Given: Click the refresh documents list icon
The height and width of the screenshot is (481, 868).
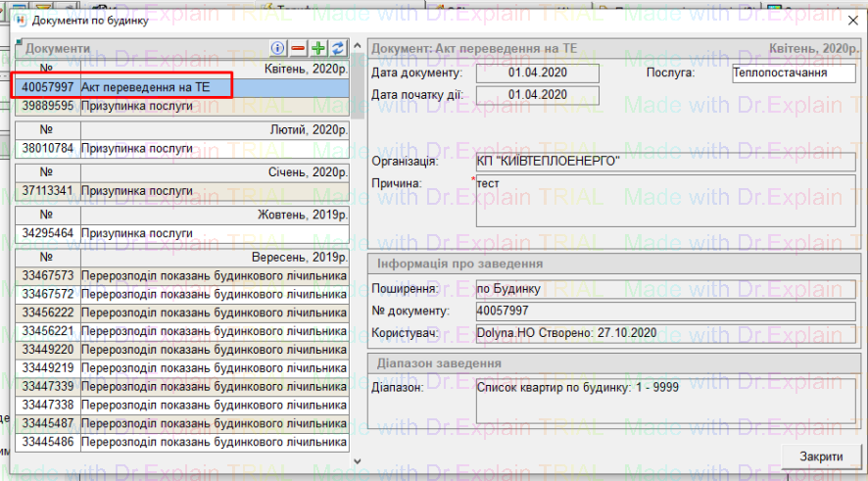Looking at the screenshot, I should pyautogui.click(x=338, y=48).
